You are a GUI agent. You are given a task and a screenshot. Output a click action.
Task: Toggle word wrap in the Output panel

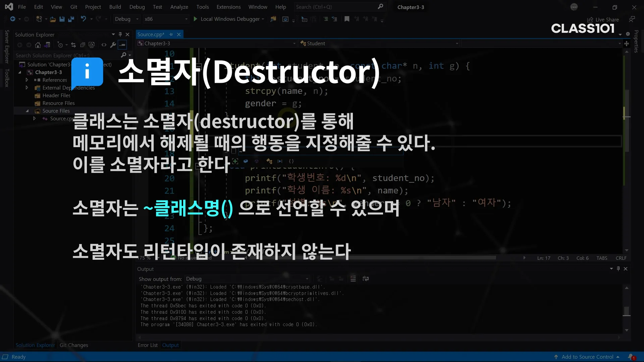(x=366, y=279)
